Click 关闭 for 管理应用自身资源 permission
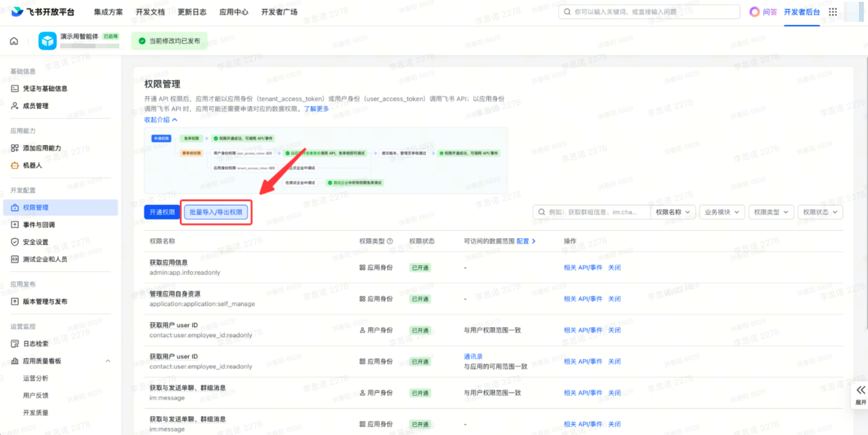 [x=614, y=299]
